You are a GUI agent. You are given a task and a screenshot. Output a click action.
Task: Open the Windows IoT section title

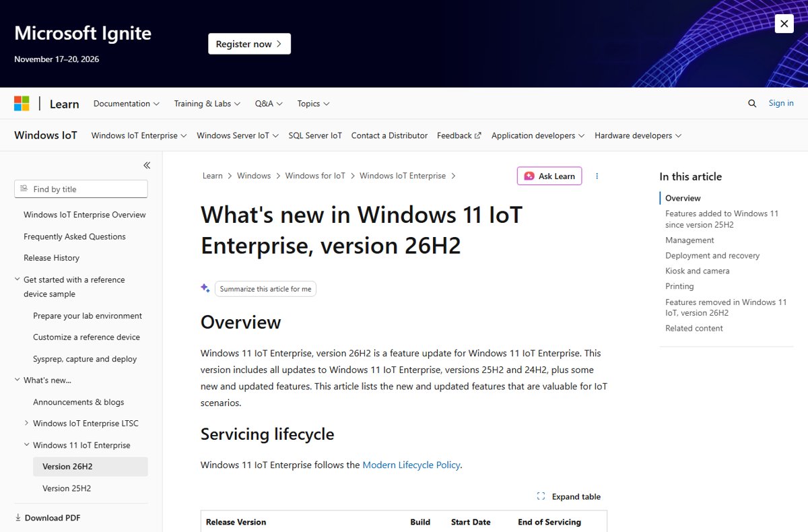(x=46, y=135)
